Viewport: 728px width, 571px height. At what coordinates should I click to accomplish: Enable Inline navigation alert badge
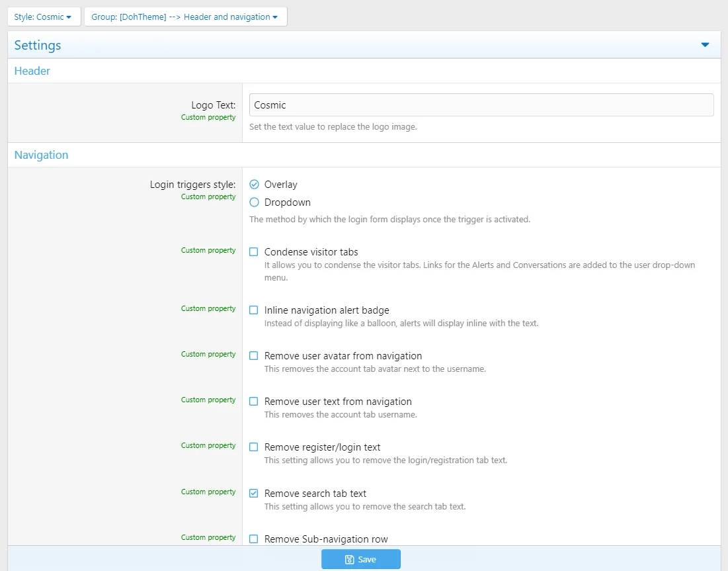click(254, 310)
